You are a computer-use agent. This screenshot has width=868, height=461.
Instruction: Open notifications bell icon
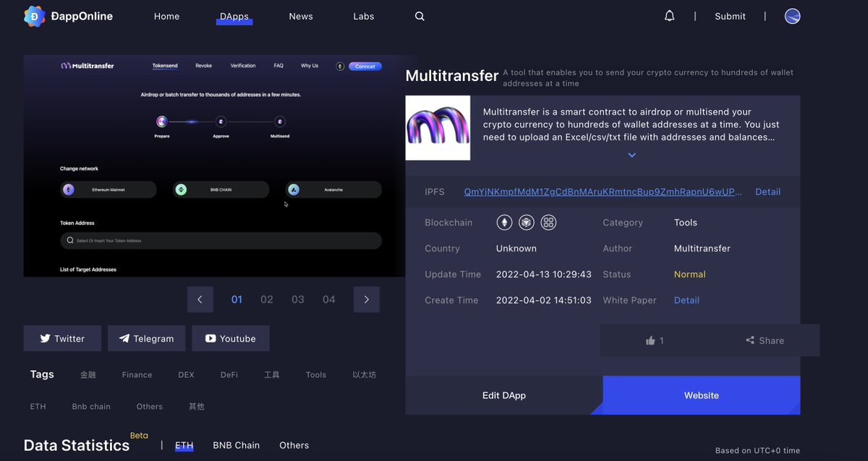click(670, 16)
